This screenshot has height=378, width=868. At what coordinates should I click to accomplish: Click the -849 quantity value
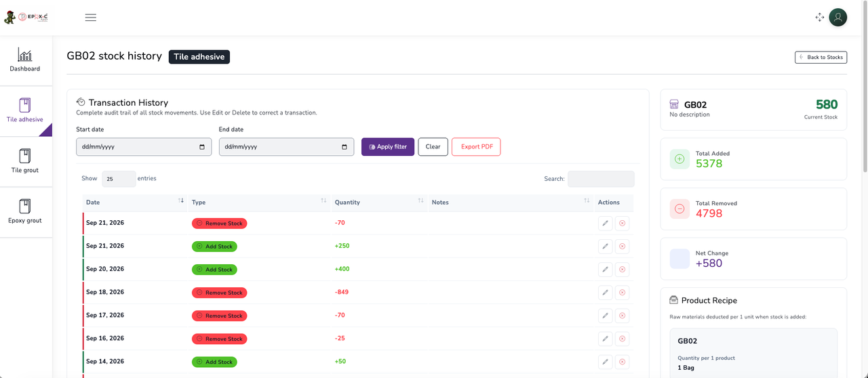click(x=342, y=293)
